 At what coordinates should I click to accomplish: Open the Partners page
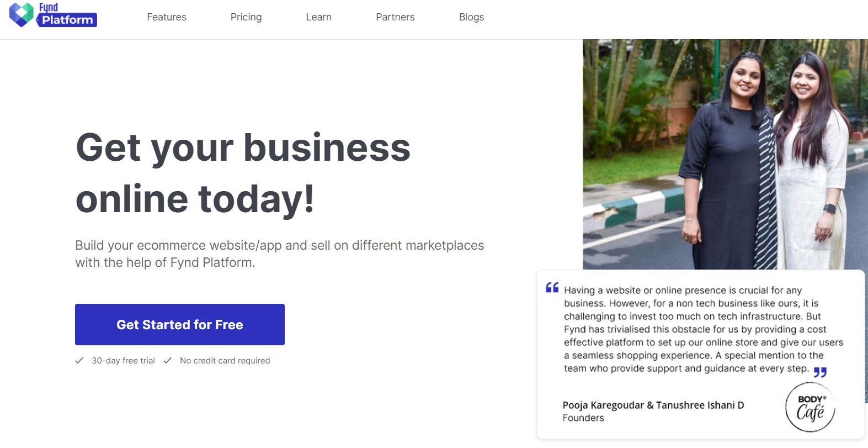395,17
